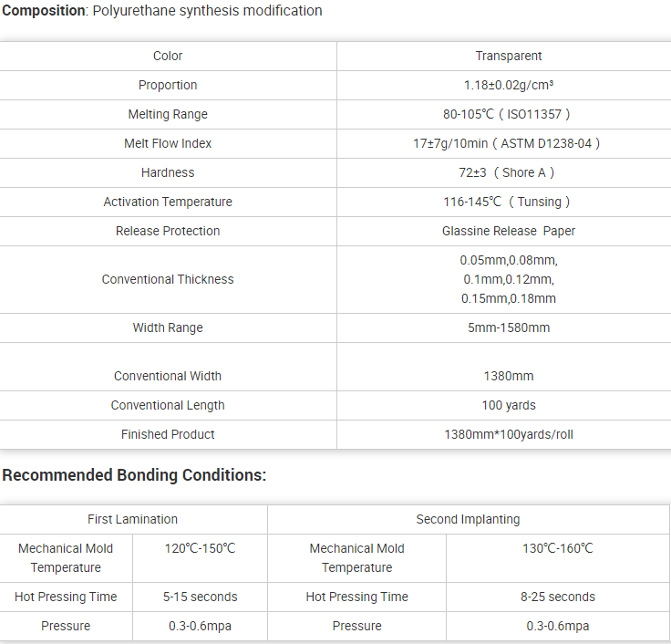This screenshot has height=644, width=671.
Task: Select the Conventional Length 100 yards value
Action: [x=509, y=406]
